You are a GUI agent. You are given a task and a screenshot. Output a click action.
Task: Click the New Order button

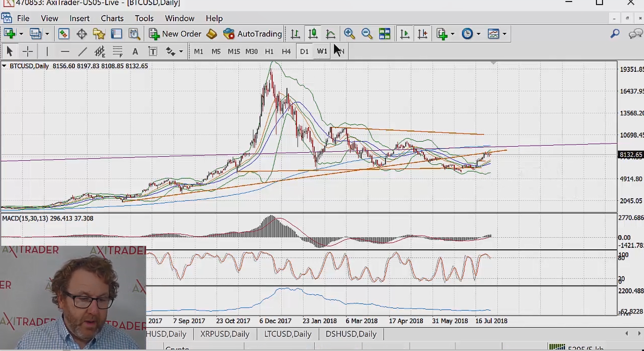(x=175, y=34)
